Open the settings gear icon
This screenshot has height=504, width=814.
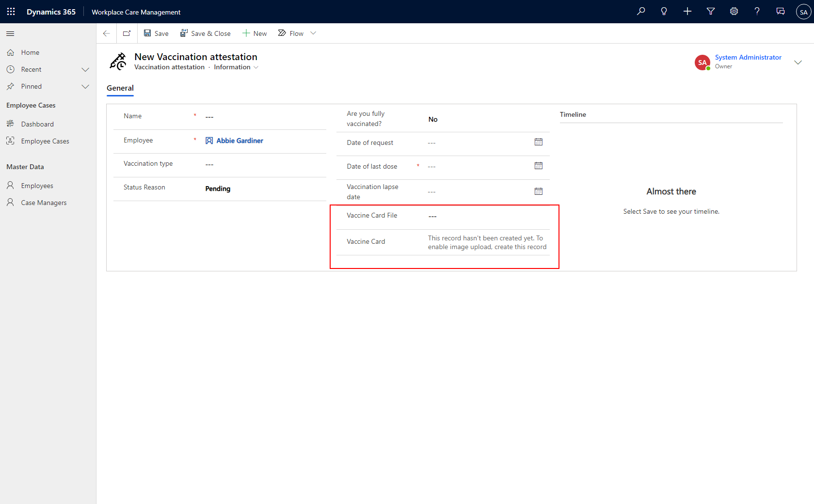coord(734,12)
